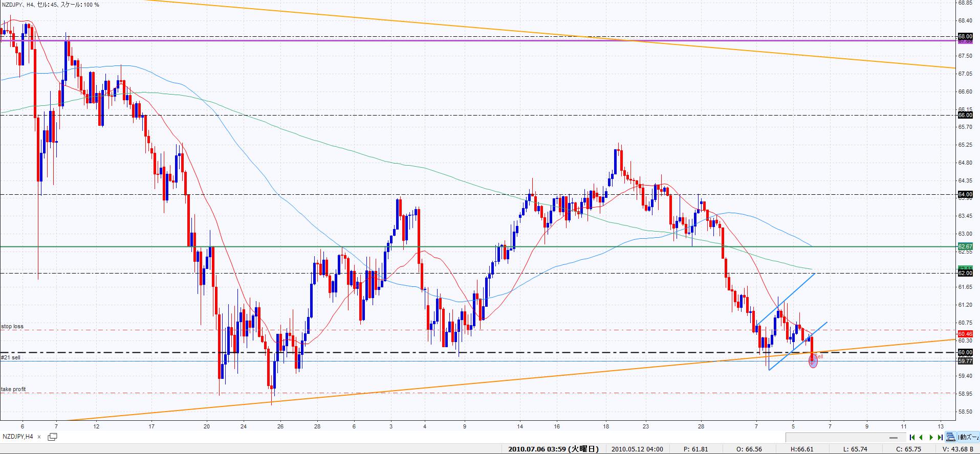Jump to the first bar with the skip-to-start arrow
Image resolution: width=980 pixels, height=454 pixels.
(912, 437)
